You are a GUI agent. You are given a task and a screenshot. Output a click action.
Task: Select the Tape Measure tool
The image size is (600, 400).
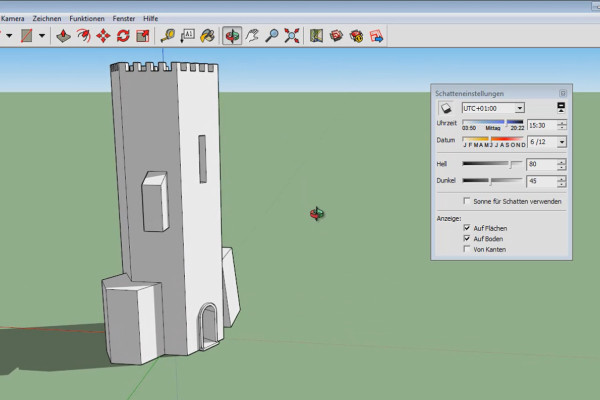click(168, 36)
